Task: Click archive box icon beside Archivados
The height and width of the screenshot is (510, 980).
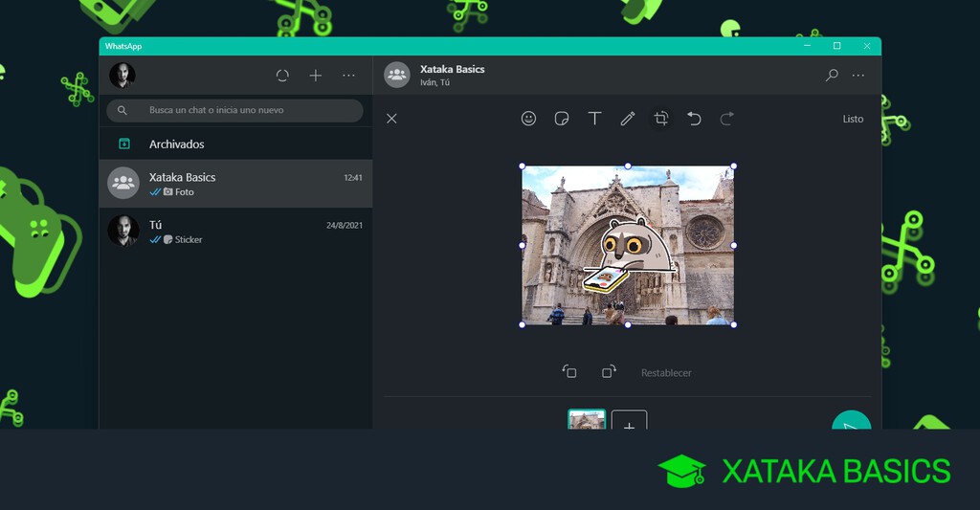Action: coord(124,144)
